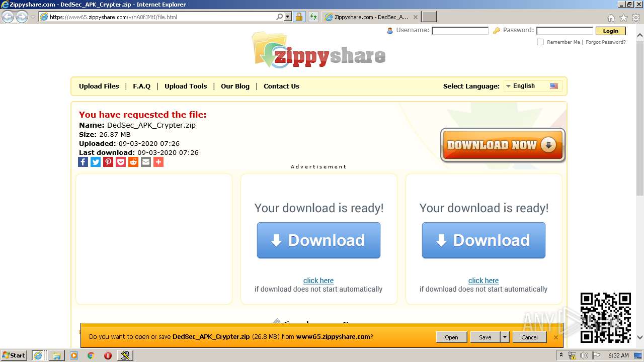Image resolution: width=644 pixels, height=362 pixels.
Task: Click 'click here' link in middle ad
Action: (x=318, y=281)
